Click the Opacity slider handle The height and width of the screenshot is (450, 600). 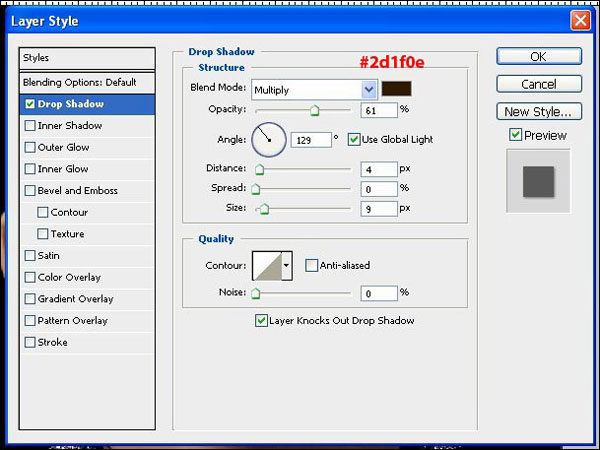pyautogui.click(x=314, y=110)
